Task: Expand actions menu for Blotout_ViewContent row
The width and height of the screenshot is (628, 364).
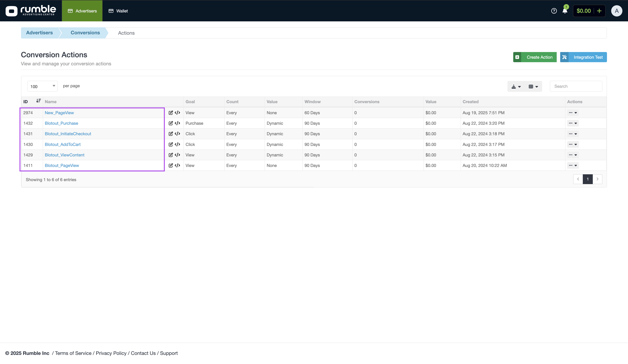Action: coord(573,155)
